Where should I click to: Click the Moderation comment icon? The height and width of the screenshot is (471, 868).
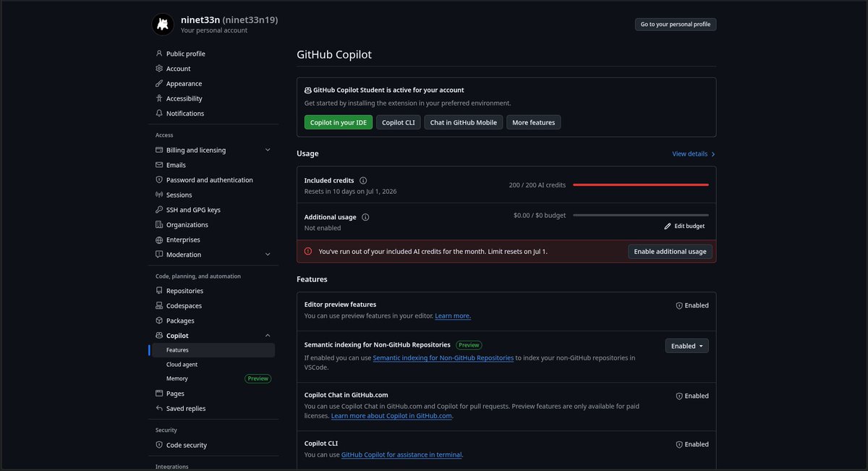coord(159,255)
